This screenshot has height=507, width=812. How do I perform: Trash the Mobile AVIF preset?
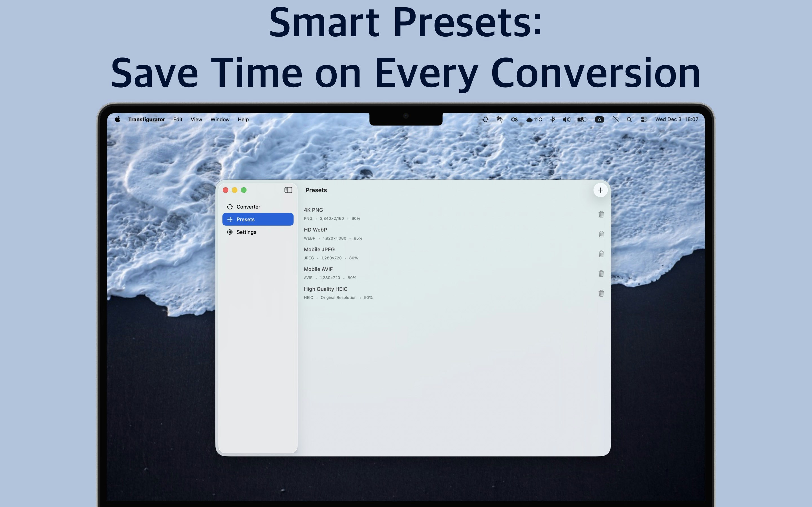click(x=601, y=273)
